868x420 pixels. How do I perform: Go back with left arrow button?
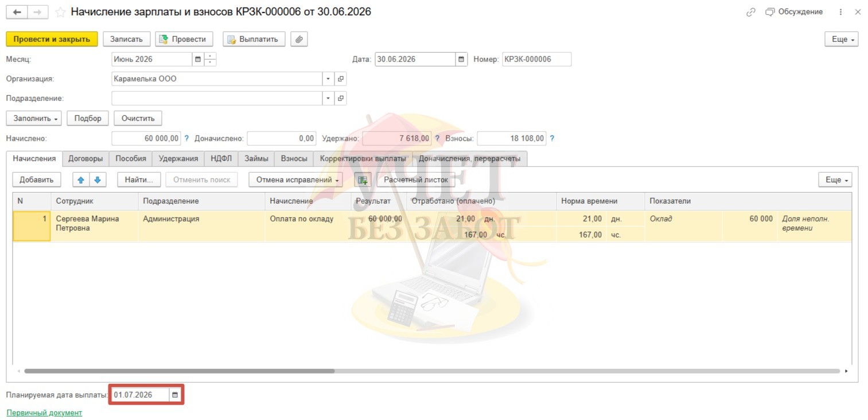[17, 12]
